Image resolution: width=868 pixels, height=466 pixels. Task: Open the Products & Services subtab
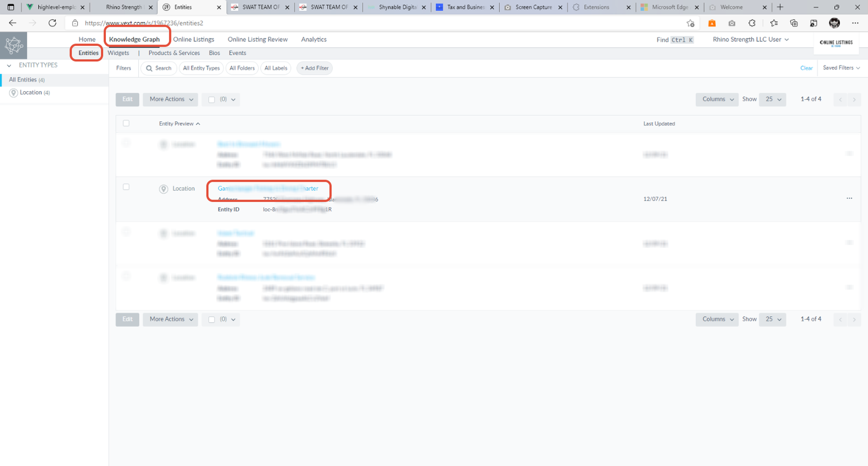coord(174,53)
